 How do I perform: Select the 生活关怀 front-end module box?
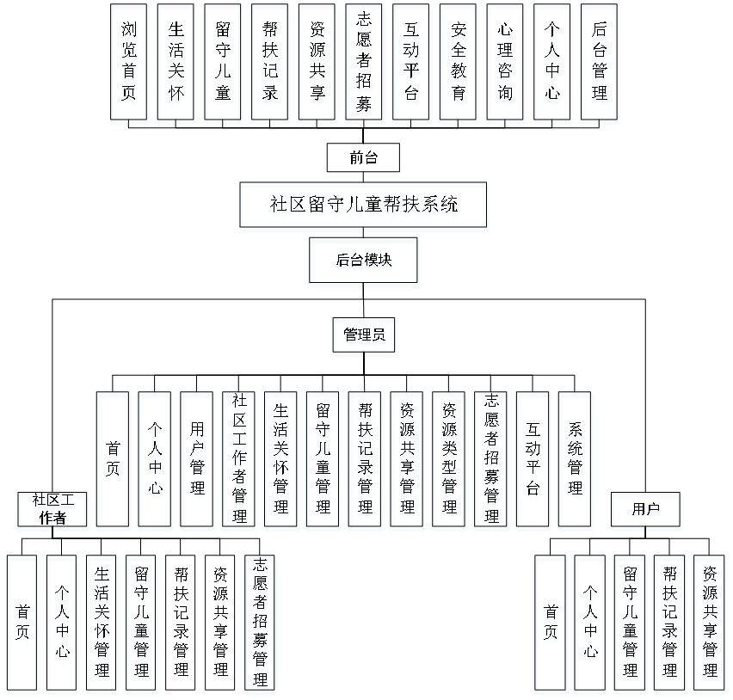pyautogui.click(x=176, y=62)
